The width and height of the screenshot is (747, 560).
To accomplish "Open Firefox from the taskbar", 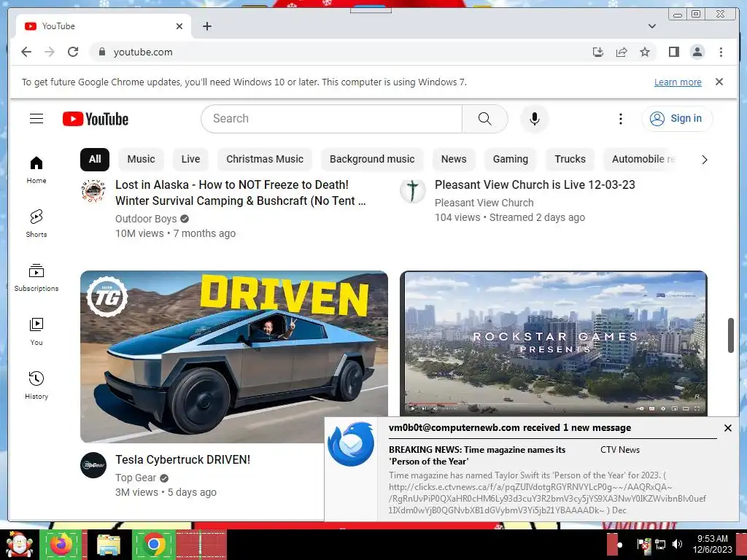I will [x=62, y=545].
